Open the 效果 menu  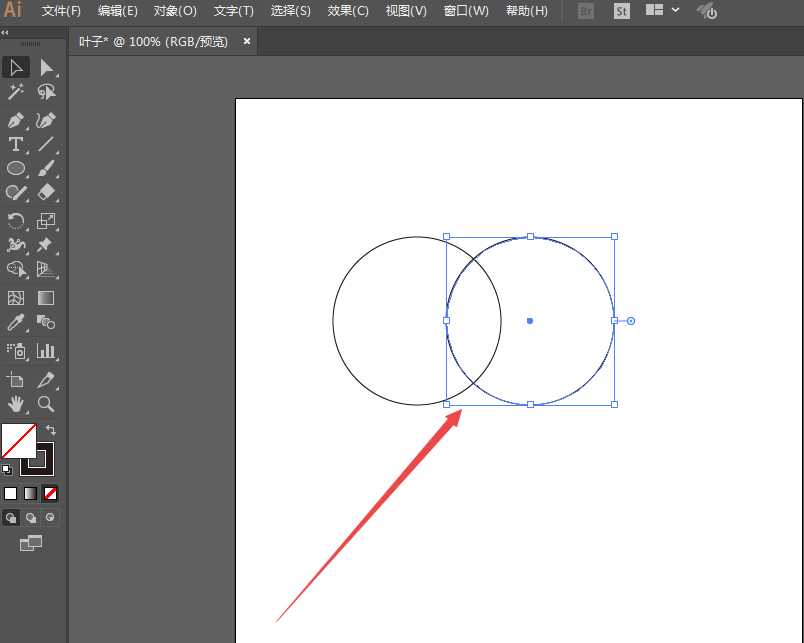coord(347,11)
